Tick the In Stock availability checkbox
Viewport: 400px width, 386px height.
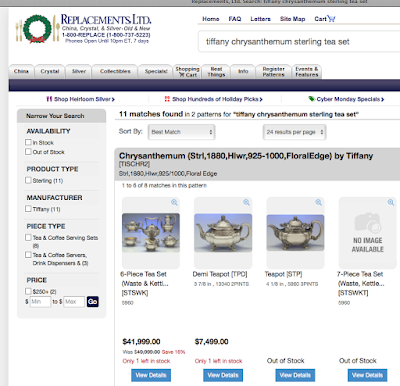click(28, 142)
